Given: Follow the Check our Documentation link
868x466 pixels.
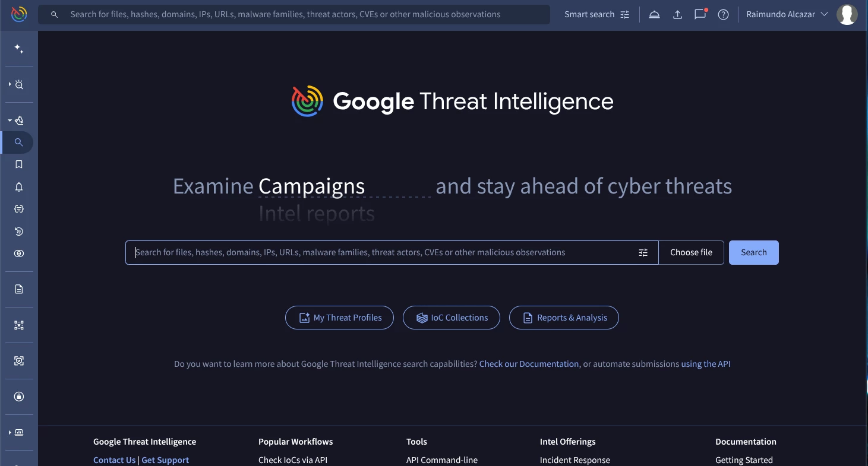Looking at the screenshot, I should [529, 364].
